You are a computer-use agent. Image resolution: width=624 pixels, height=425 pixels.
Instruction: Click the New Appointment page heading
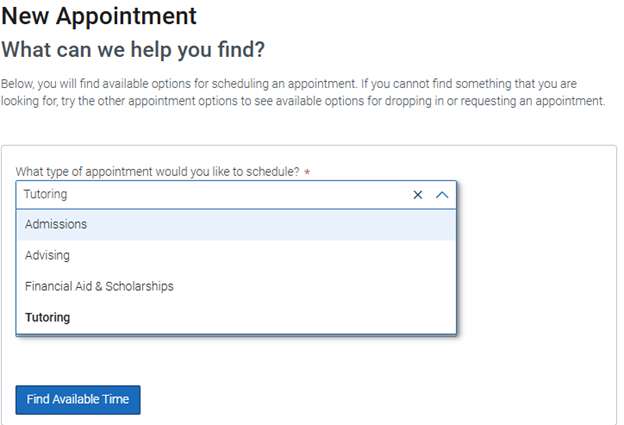click(x=99, y=17)
